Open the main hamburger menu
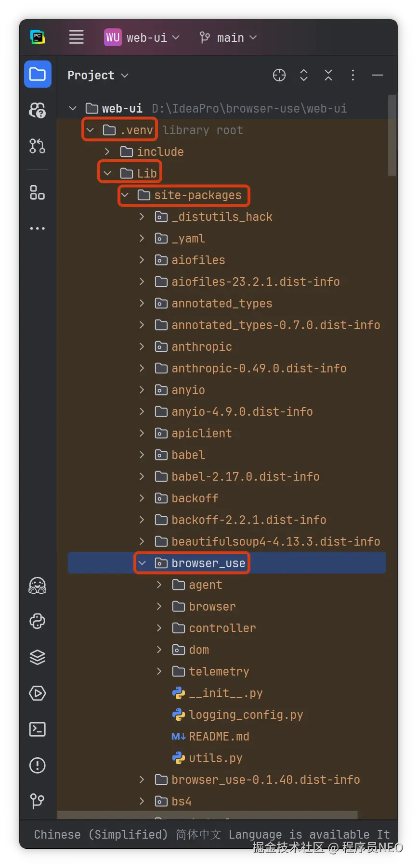The image size is (417, 868). [76, 38]
